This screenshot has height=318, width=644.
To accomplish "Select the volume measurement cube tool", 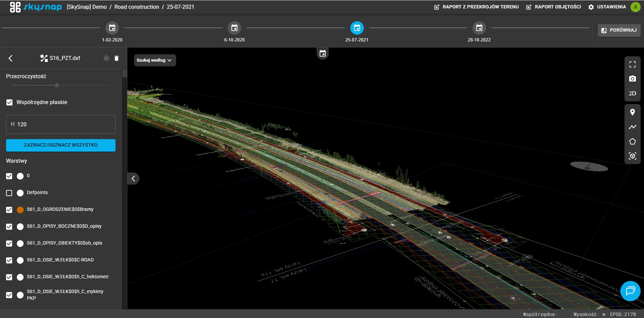I will [x=632, y=156].
